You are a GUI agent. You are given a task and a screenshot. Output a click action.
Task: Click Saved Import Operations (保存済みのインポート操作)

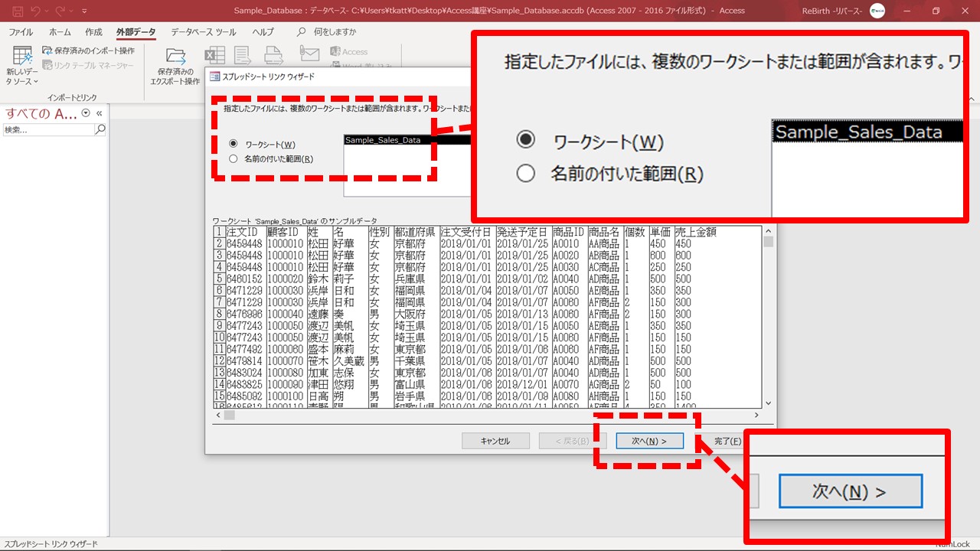tap(88, 51)
